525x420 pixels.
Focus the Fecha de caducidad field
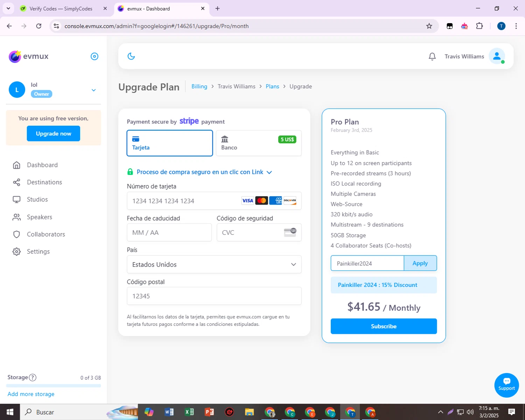click(x=169, y=232)
